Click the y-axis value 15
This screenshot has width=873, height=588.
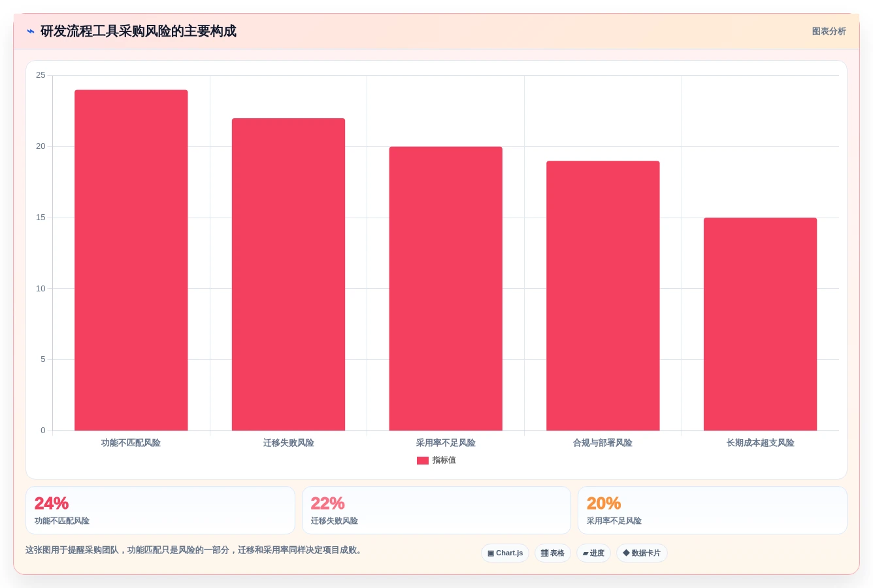point(41,218)
